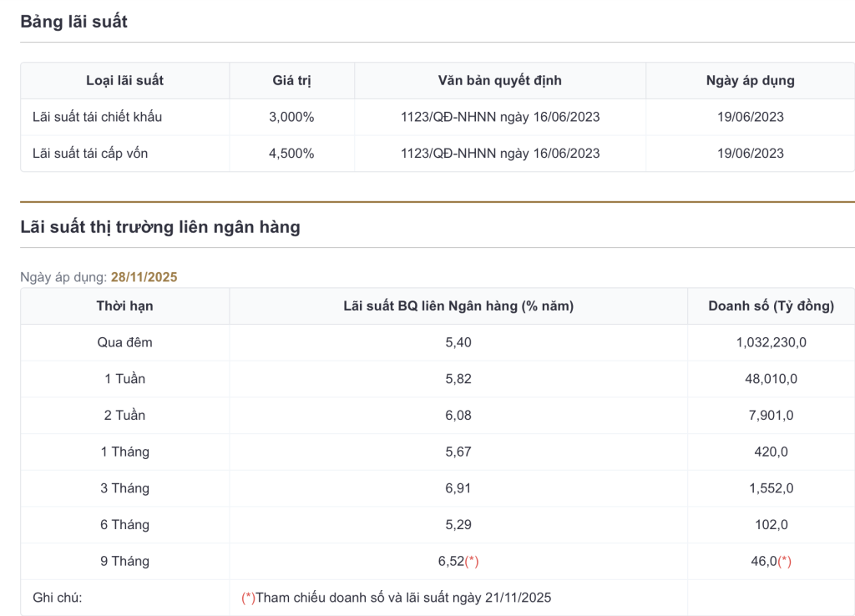The height and width of the screenshot is (616, 855).
Task: Click the "3 Tháng" term cell
Action: [x=124, y=488]
